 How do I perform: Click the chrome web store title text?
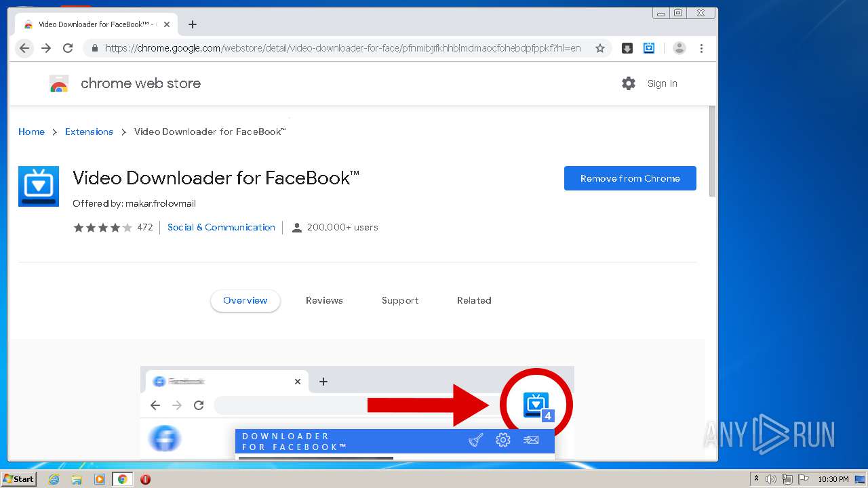(140, 83)
